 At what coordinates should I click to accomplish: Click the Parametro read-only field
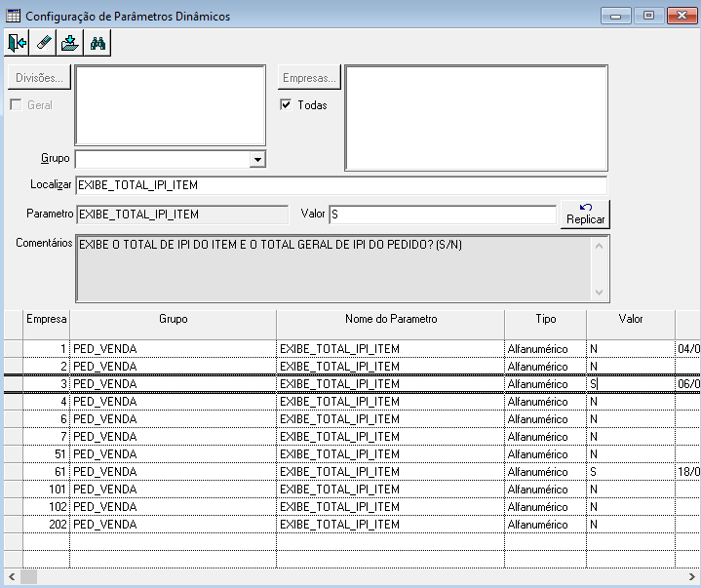182,215
